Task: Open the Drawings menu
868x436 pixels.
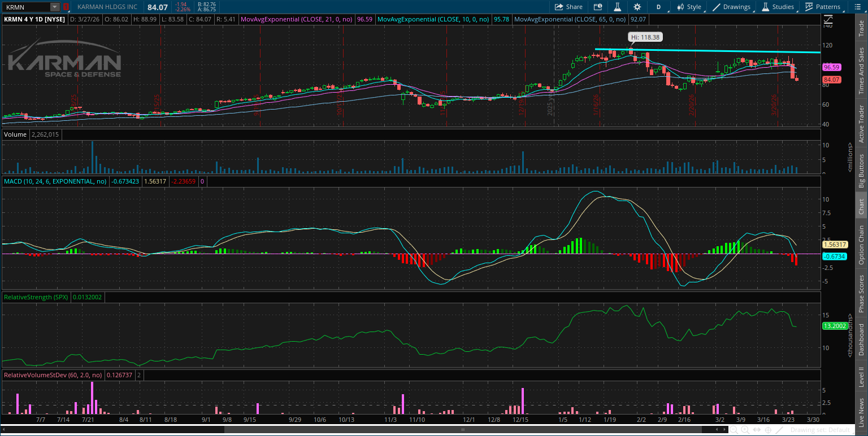Action: pyautogui.click(x=732, y=7)
